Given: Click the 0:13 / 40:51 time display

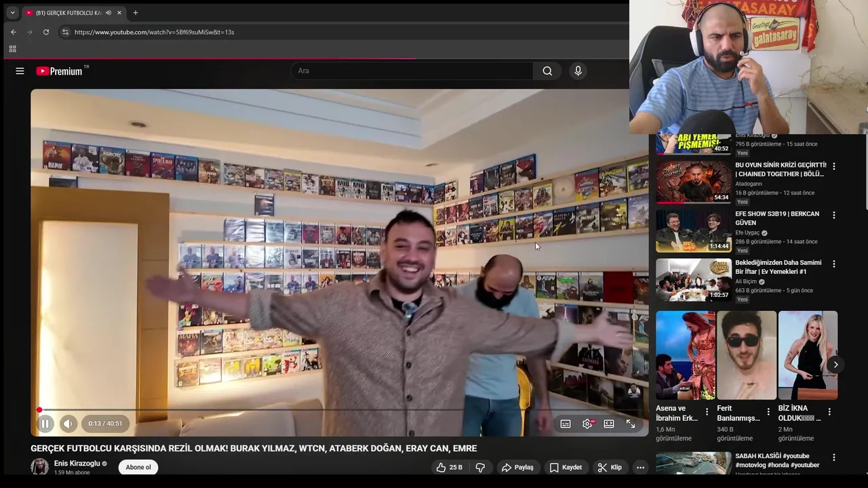Looking at the screenshot, I should click(x=105, y=424).
